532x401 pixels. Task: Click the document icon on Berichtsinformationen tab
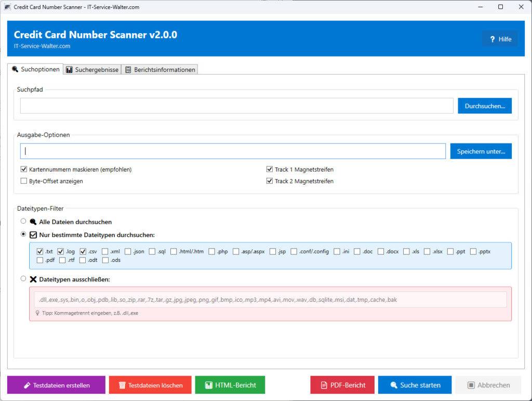[x=128, y=69]
